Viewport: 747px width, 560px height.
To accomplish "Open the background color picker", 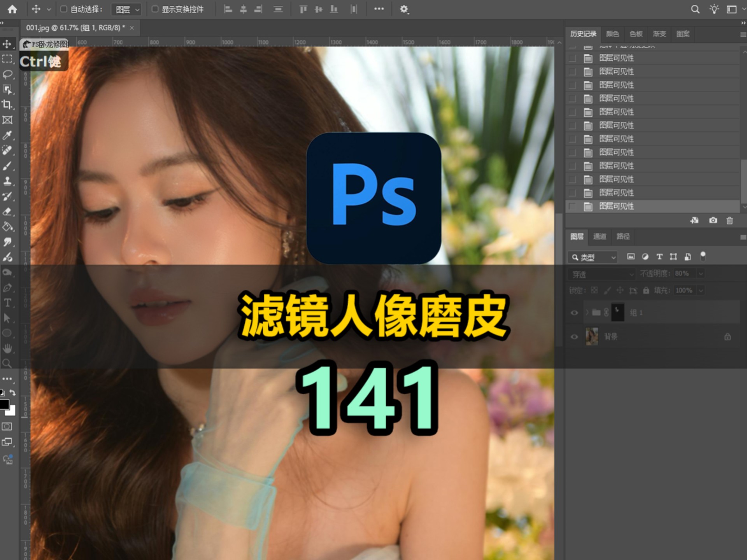I will (12, 412).
